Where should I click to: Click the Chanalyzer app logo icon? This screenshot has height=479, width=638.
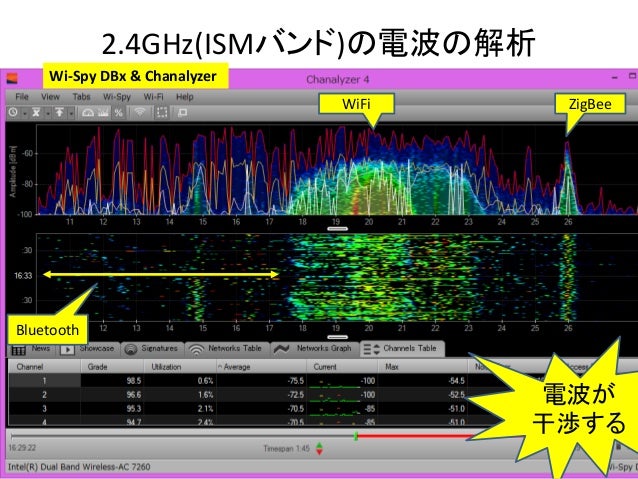pos(12,79)
